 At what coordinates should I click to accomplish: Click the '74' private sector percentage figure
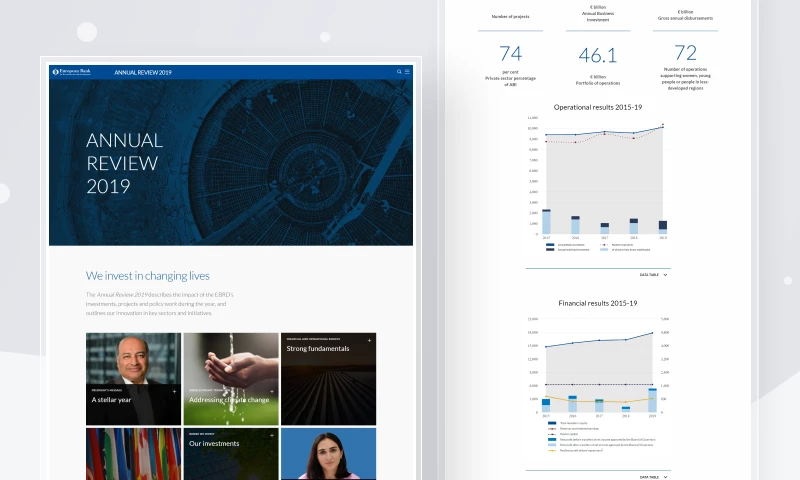510,54
